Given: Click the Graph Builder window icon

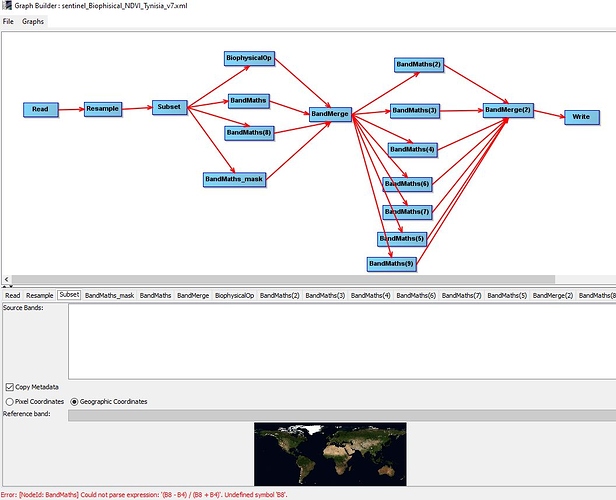Looking at the screenshot, I should tap(7, 5).
